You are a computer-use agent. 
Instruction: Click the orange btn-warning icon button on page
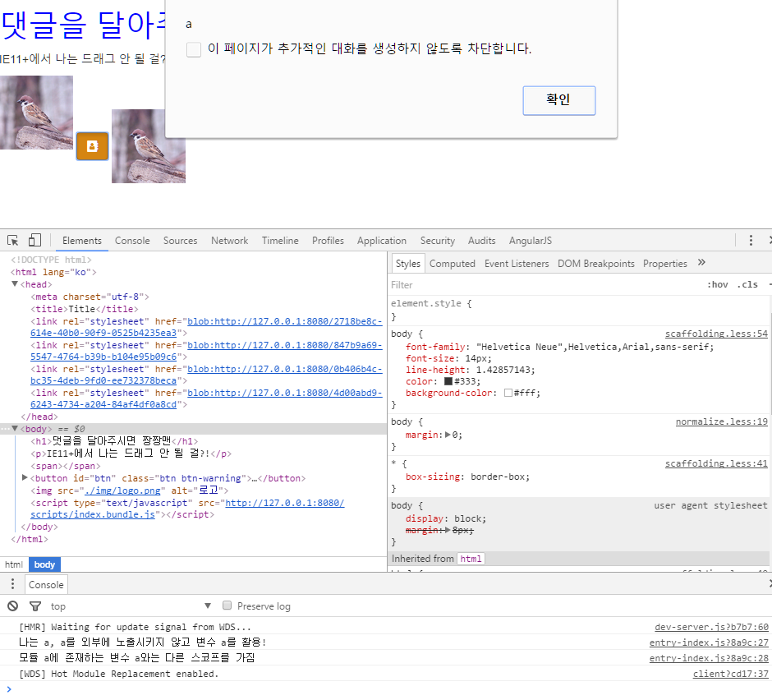point(93,146)
